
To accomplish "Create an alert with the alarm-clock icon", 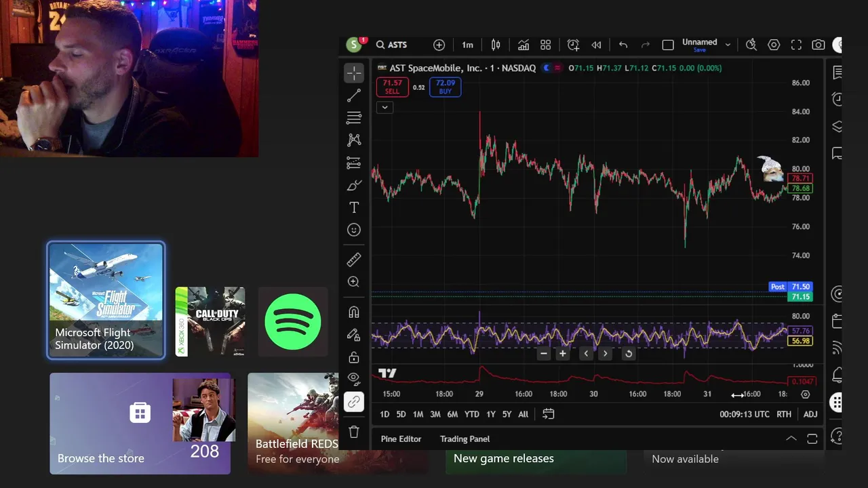I will (573, 45).
